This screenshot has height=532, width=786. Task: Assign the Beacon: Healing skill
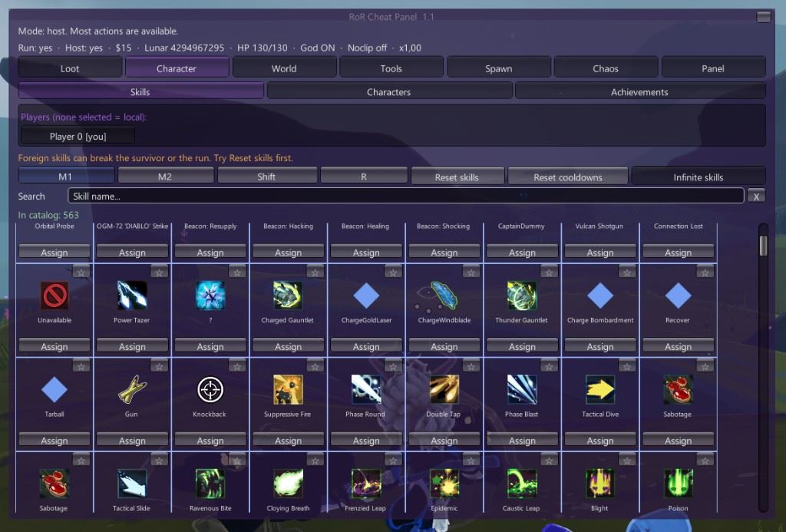(x=366, y=253)
